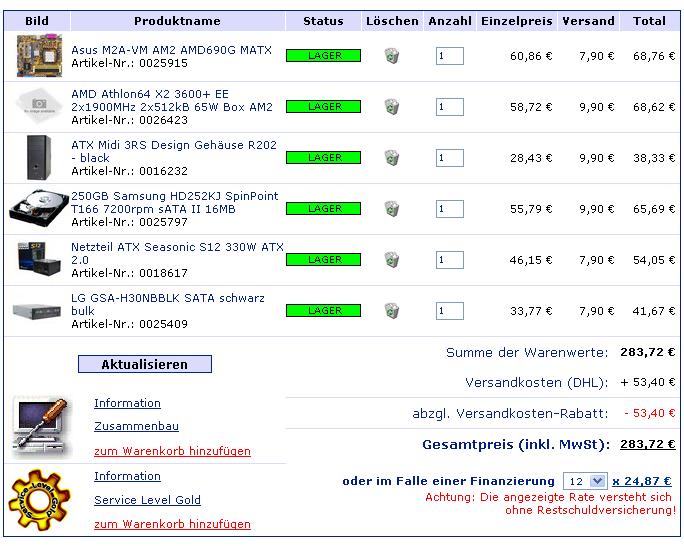Open the Samsung hard drive thumbnail
The width and height of the screenshot is (684, 546).
tap(39, 208)
